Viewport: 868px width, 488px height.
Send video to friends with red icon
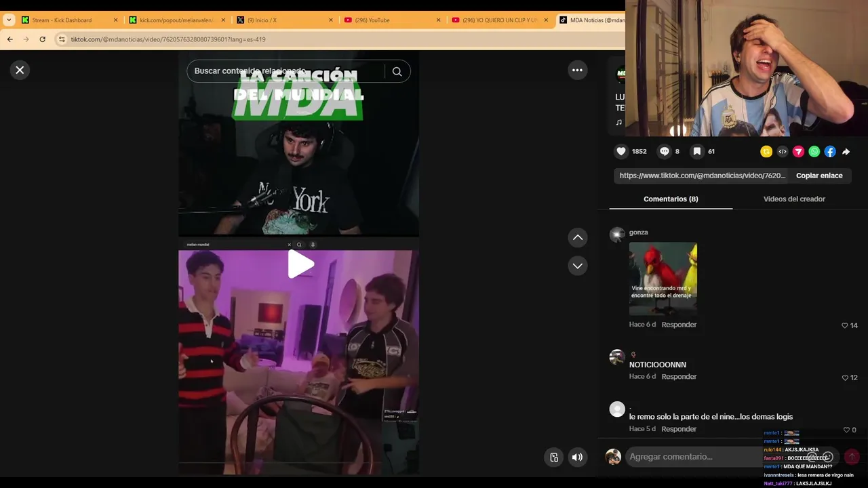click(798, 152)
